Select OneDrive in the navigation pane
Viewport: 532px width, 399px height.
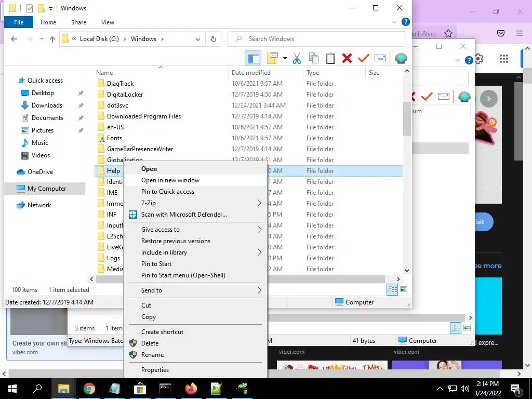click(40, 172)
